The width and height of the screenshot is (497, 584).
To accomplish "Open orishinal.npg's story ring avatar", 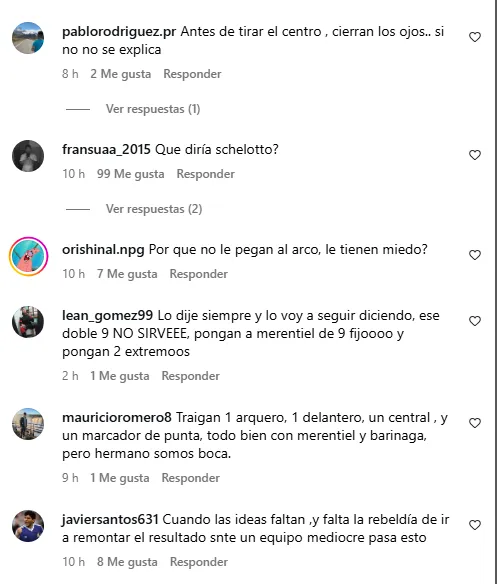I will (x=28, y=256).
